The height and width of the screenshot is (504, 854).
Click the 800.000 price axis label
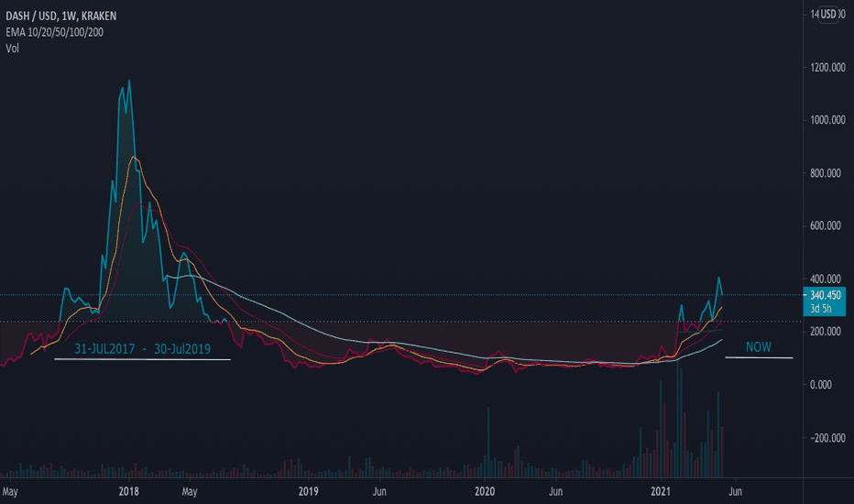(826, 173)
